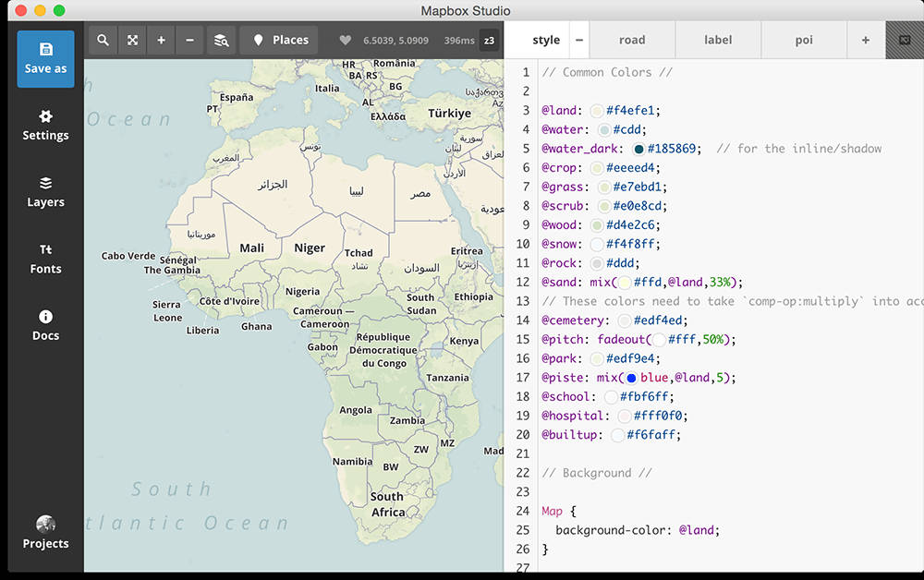Click the Save as button
Viewport: 924px width, 580px height.
tap(45, 58)
